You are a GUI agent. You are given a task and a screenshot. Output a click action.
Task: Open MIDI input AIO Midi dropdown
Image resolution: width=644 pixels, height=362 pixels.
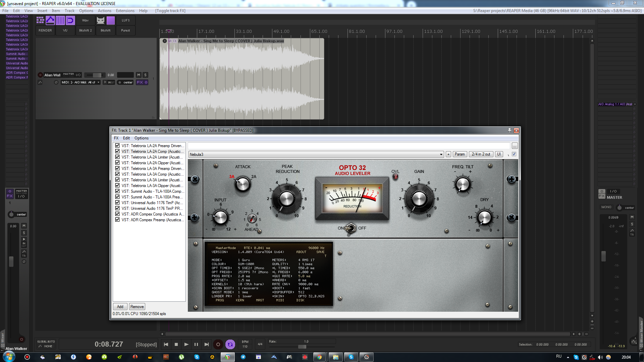tap(80, 82)
